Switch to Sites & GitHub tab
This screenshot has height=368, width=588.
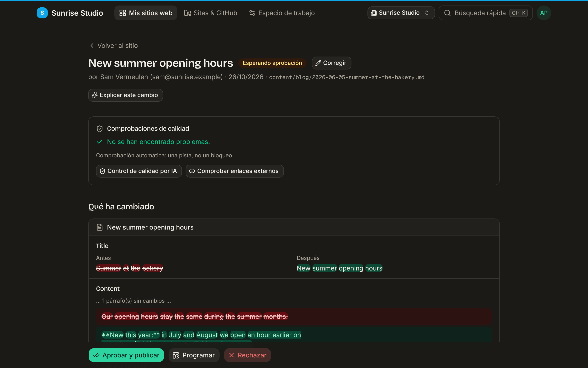click(x=210, y=13)
